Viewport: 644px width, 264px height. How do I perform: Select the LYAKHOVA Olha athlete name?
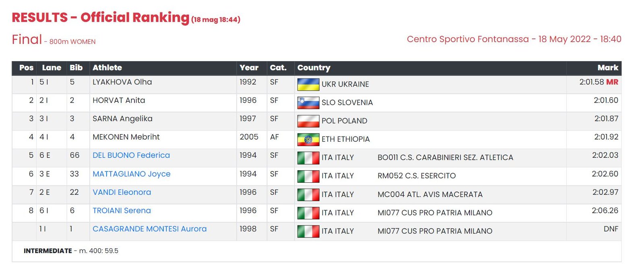coord(122,82)
